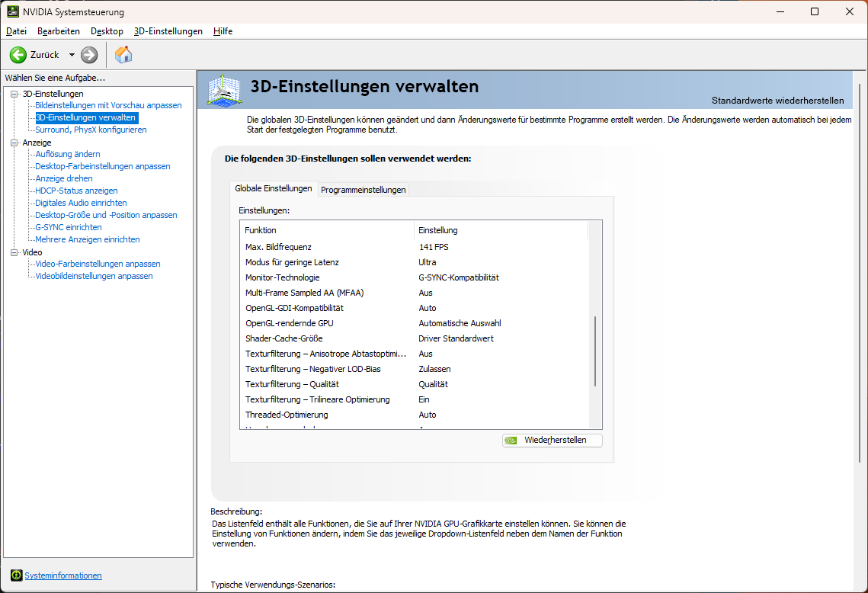Open the Desktop menu
This screenshot has height=593, width=868.
click(107, 31)
